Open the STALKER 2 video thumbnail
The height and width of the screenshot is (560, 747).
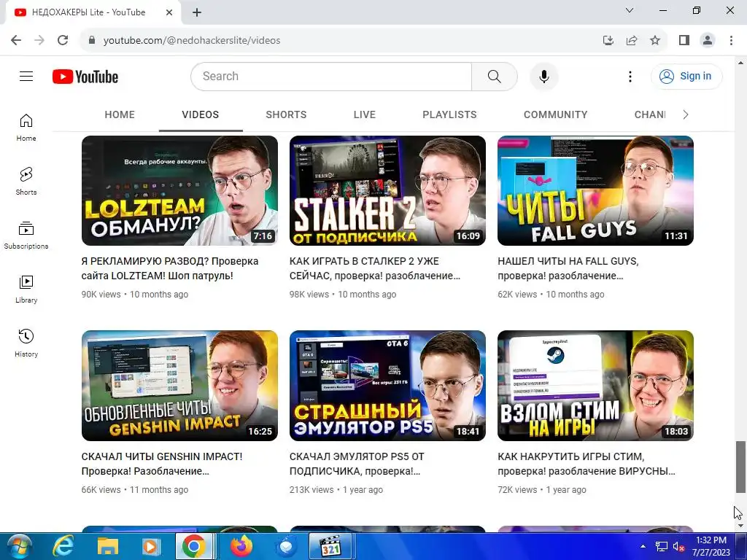pos(387,190)
